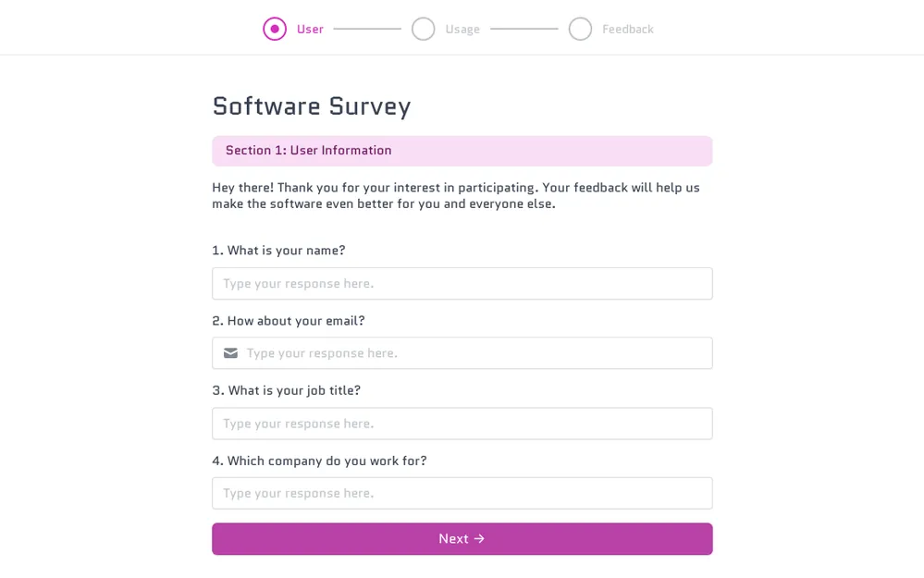924x578 pixels.
Task: Click the 'Software Survey' heading
Action: (312, 106)
